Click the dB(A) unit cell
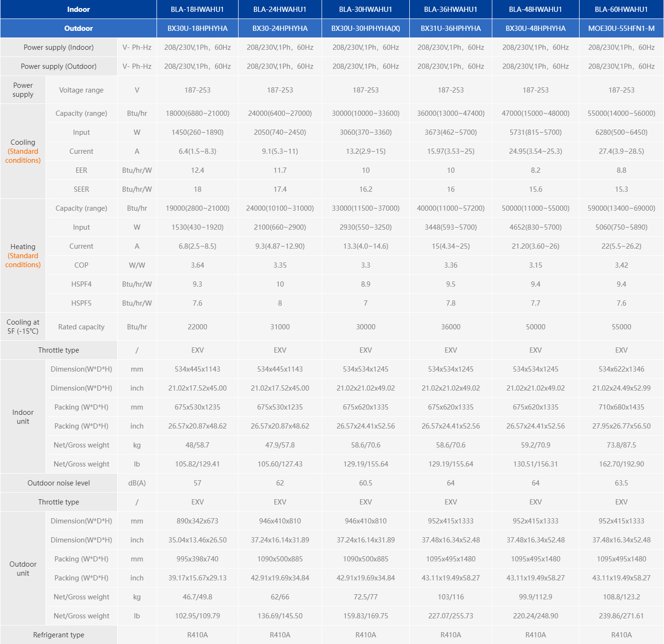The height and width of the screenshot is (644, 664). point(137,483)
